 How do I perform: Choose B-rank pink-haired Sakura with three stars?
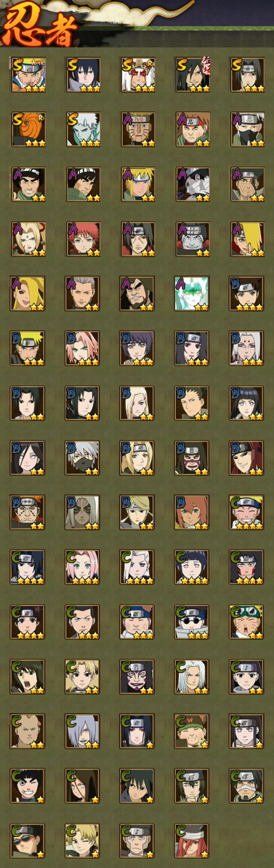(x=82, y=348)
